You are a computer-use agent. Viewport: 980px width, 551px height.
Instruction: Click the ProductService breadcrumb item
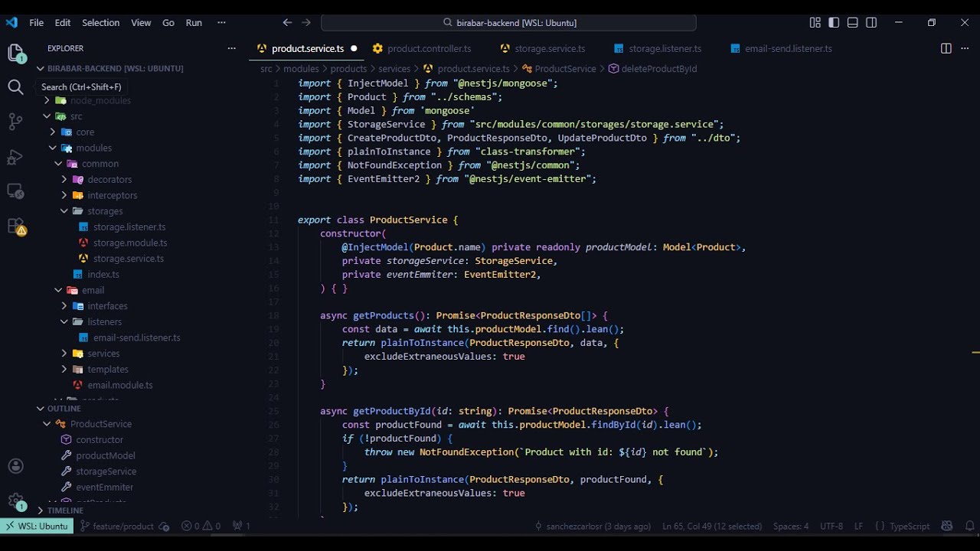pyautogui.click(x=565, y=69)
